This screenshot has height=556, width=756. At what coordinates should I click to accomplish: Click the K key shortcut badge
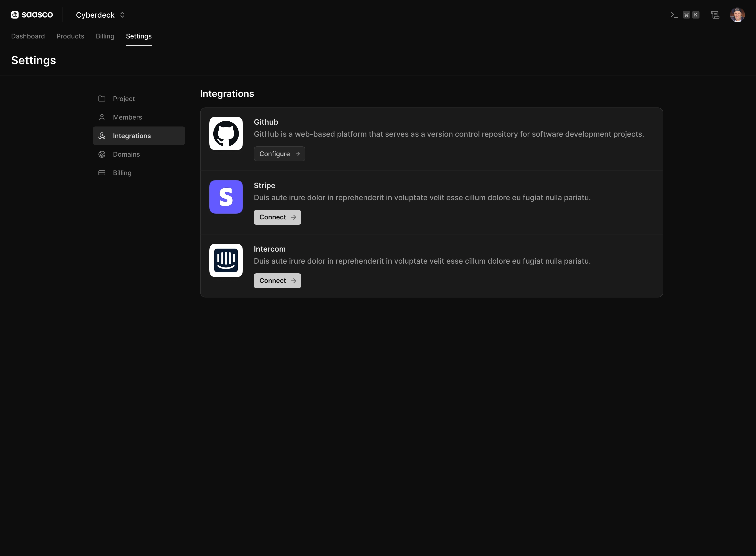click(x=696, y=15)
